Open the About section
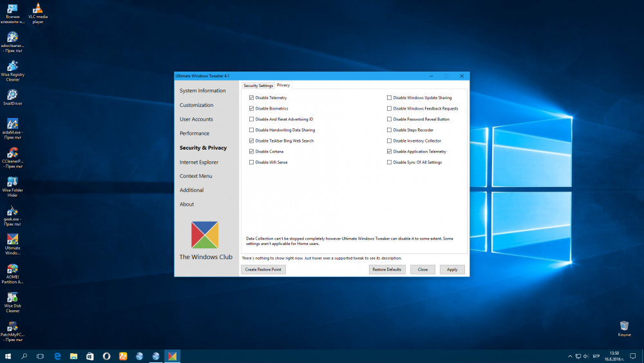 coord(187,204)
